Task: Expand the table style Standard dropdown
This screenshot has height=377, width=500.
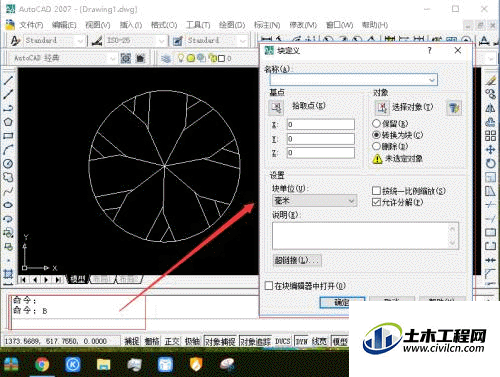Action: pyautogui.click(x=242, y=41)
